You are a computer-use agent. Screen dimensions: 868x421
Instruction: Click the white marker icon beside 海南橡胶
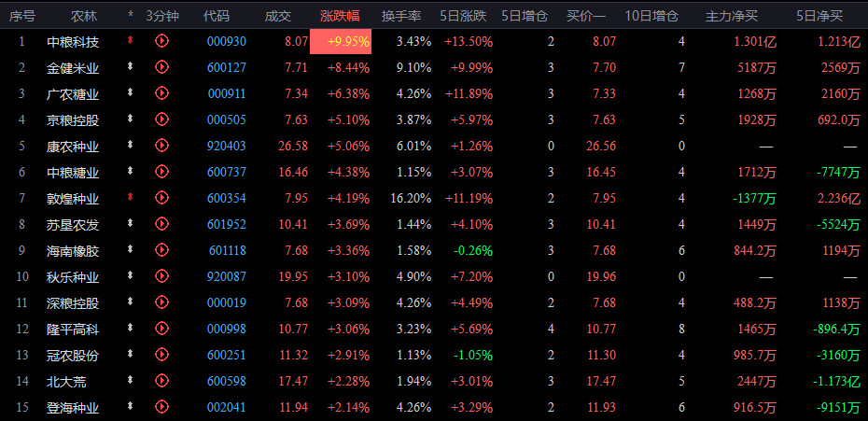point(131,250)
